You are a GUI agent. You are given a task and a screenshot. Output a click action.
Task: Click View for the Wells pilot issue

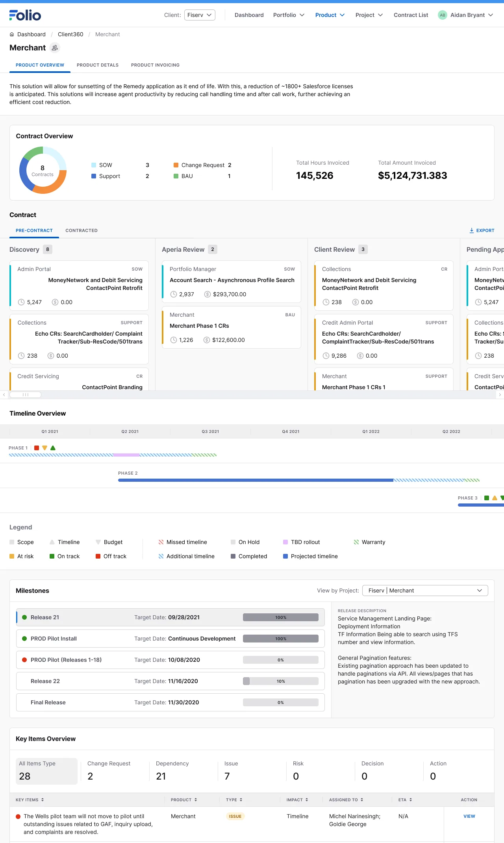point(469,816)
